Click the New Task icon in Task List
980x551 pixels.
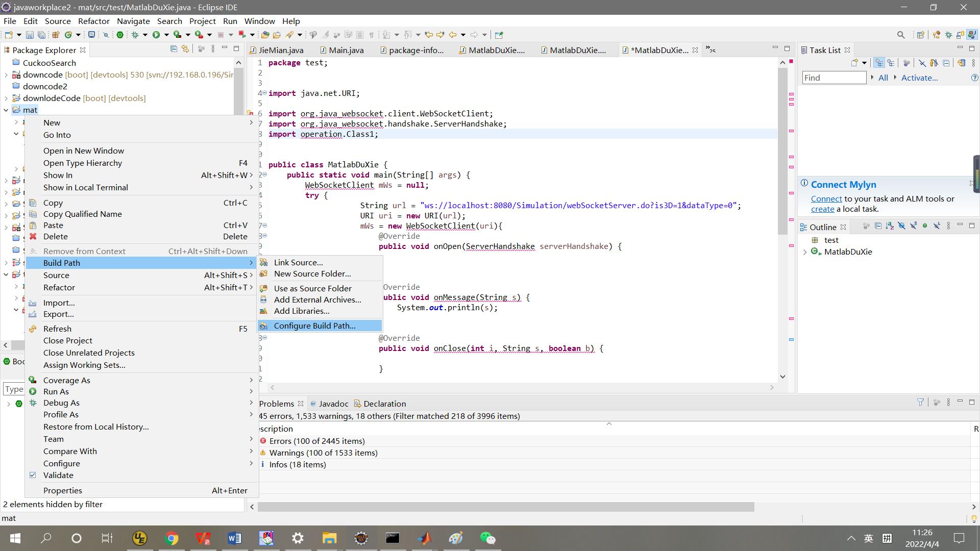point(854,63)
